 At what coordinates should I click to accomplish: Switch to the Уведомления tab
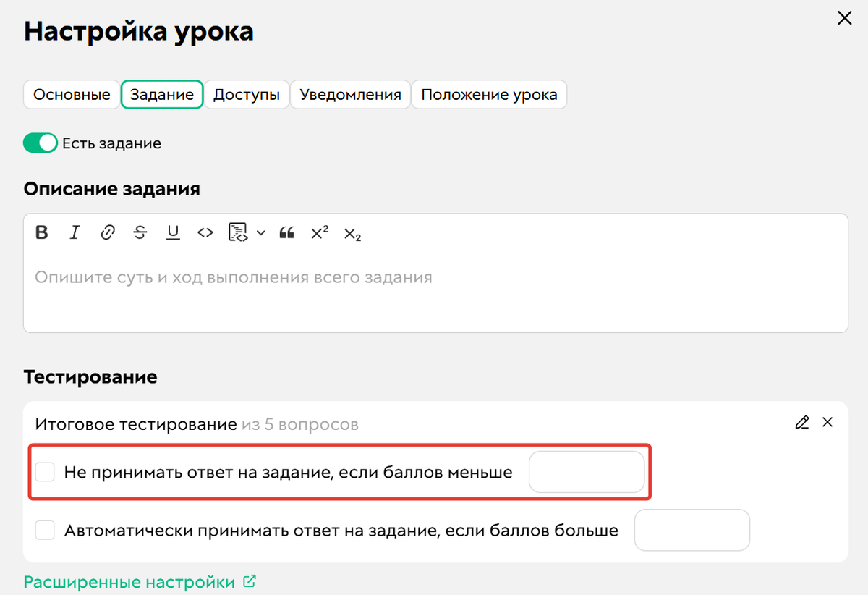pyautogui.click(x=351, y=95)
